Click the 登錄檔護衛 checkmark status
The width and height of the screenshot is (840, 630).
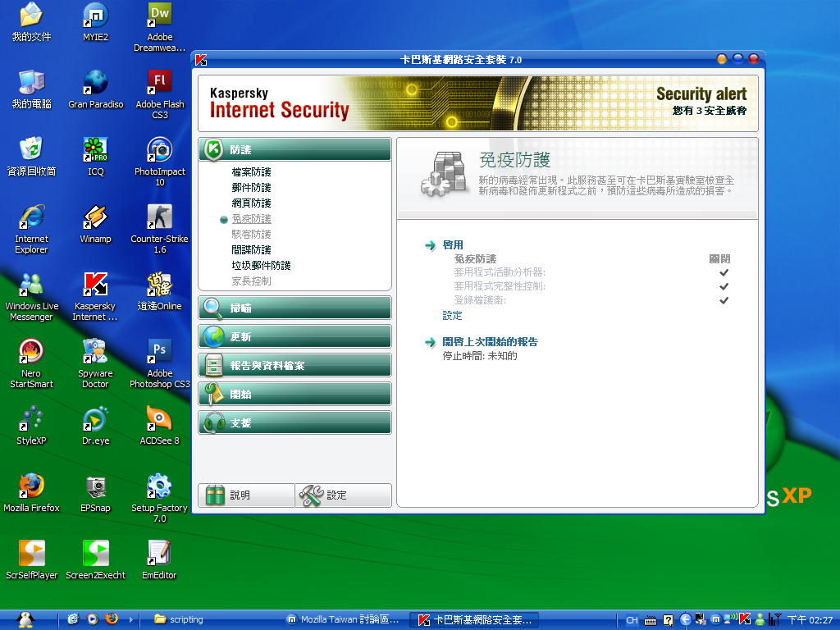724,300
